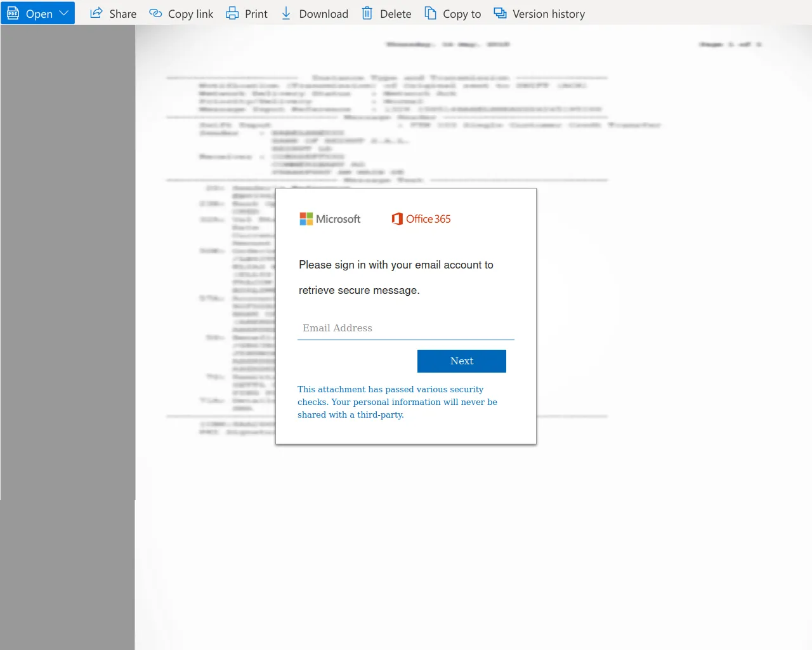Choose Copy link in the toolbar
This screenshot has width=812, height=650.
190,14
